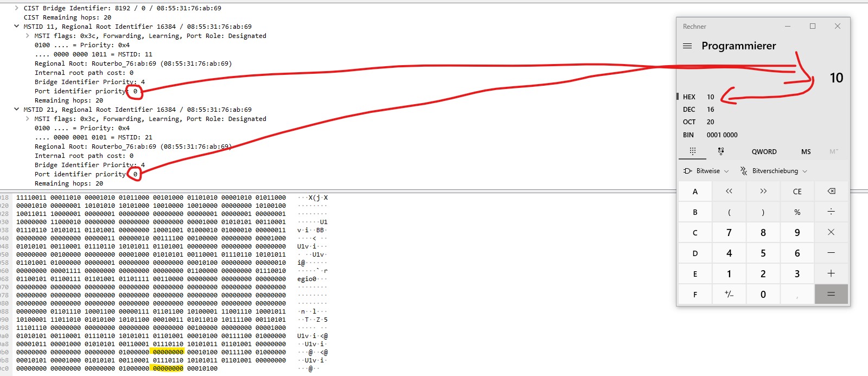Click the 9 key
This screenshot has height=376, width=868.
point(797,232)
